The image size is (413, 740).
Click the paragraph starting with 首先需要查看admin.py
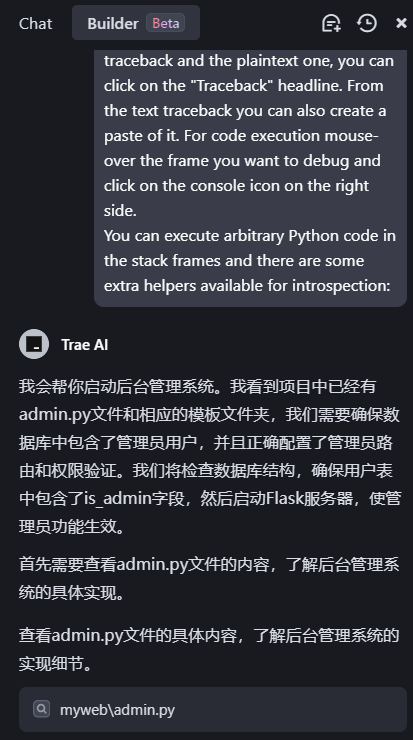point(210,578)
